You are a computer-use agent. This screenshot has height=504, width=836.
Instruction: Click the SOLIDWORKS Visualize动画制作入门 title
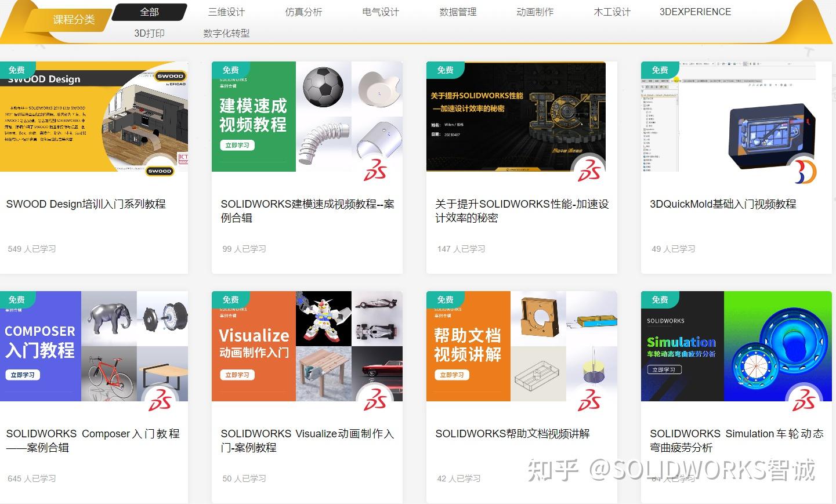(x=307, y=441)
